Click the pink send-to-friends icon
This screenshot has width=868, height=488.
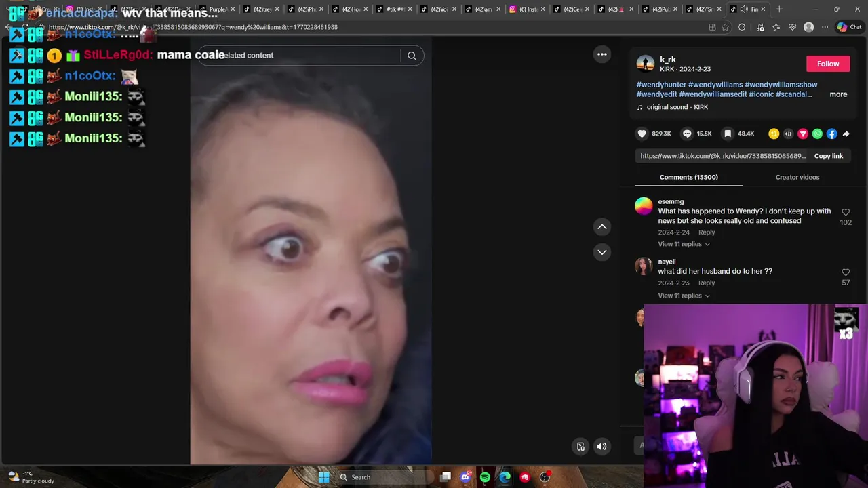coord(803,134)
